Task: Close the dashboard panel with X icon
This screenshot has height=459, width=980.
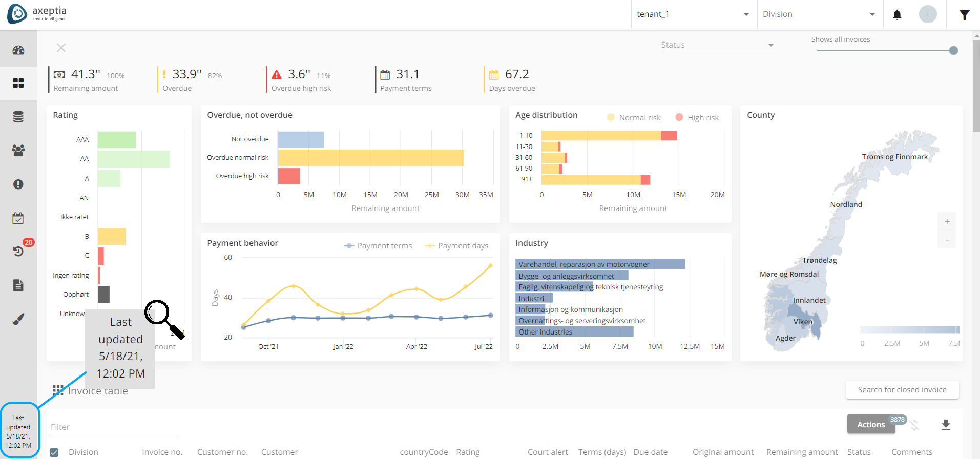Action: (61, 48)
